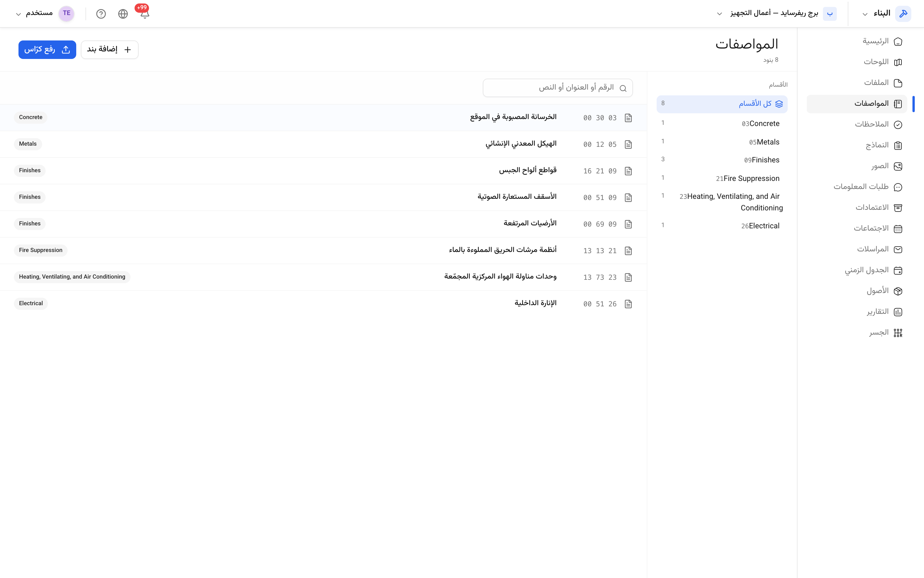Image resolution: width=924 pixels, height=578 pixels.
Task: Click document icon for spec 09 21 16
Action: [x=628, y=171]
